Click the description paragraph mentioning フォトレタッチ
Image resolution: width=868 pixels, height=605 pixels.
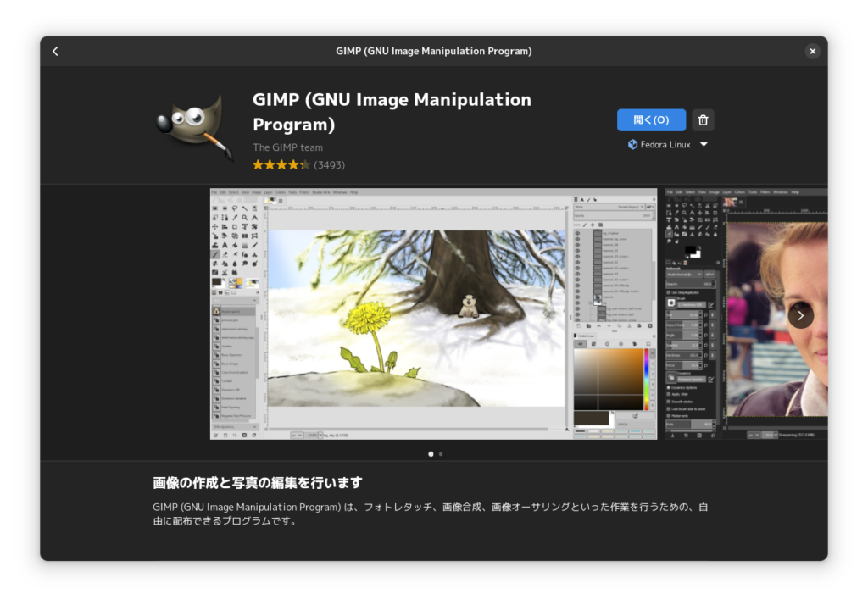click(431, 513)
